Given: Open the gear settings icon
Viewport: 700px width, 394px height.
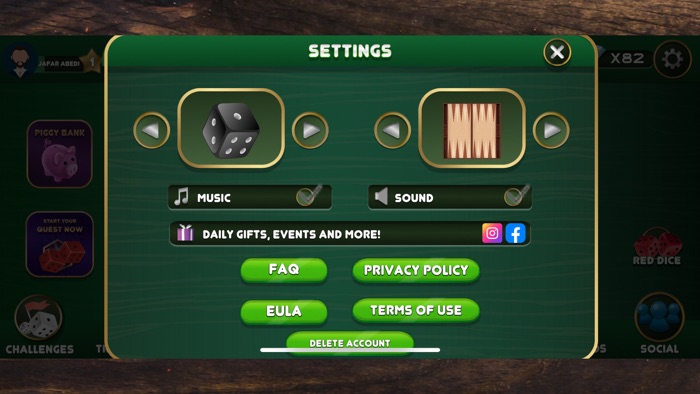Looking at the screenshot, I should point(672,59).
